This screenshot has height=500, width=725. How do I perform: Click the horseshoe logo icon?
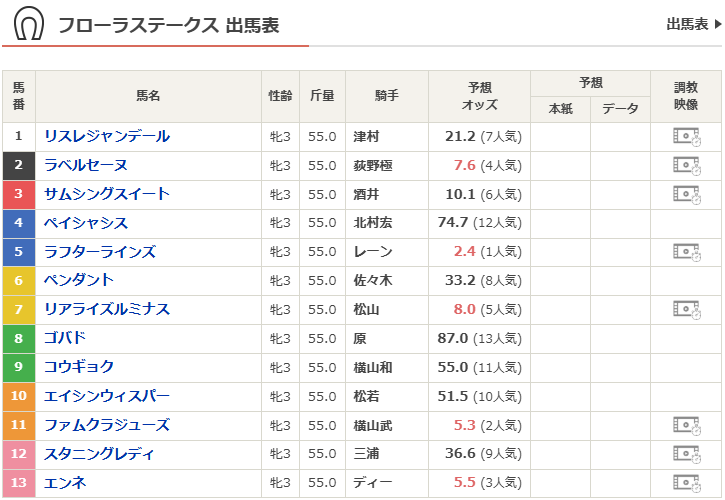coord(29,25)
